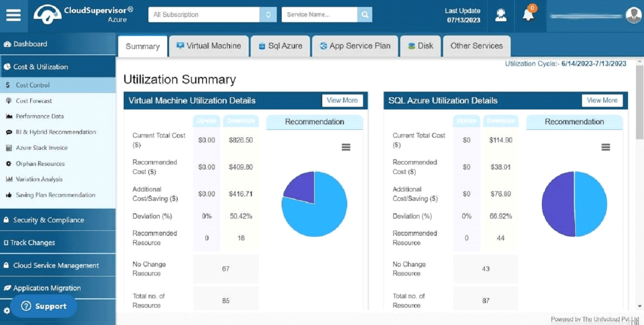Switch to the Sql Azure tab
This screenshot has width=644, height=325.
pos(280,46)
